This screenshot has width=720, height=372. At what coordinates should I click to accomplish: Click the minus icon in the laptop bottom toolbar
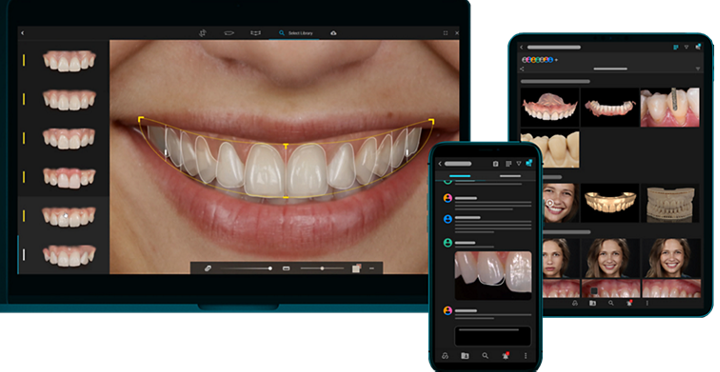[x=372, y=268]
